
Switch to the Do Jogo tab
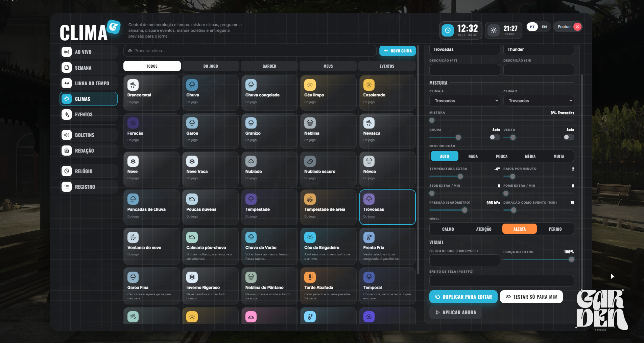211,66
